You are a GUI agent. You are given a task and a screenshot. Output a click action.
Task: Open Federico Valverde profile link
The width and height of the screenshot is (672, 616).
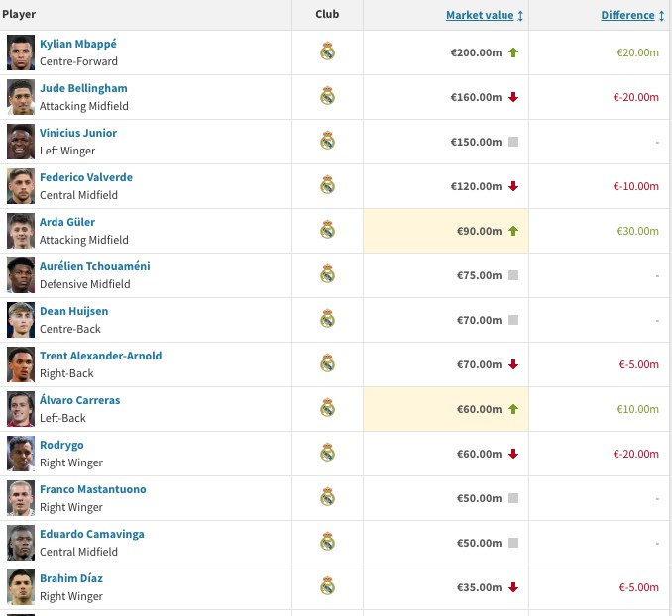[x=85, y=177]
